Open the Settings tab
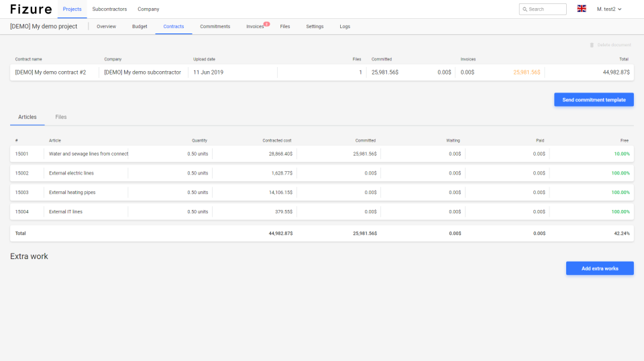This screenshot has height=361, width=644. tap(315, 26)
